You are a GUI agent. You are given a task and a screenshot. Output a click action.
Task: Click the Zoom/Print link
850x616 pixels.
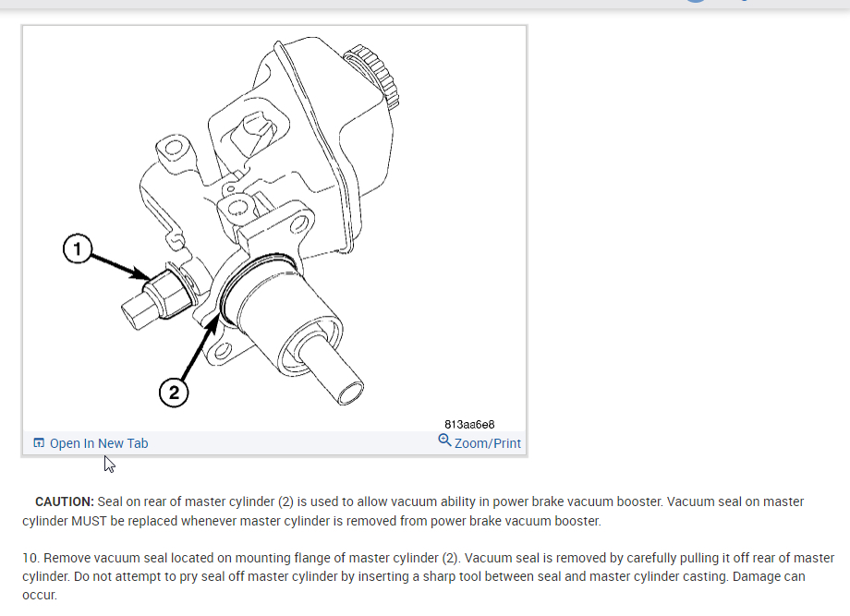(x=487, y=443)
